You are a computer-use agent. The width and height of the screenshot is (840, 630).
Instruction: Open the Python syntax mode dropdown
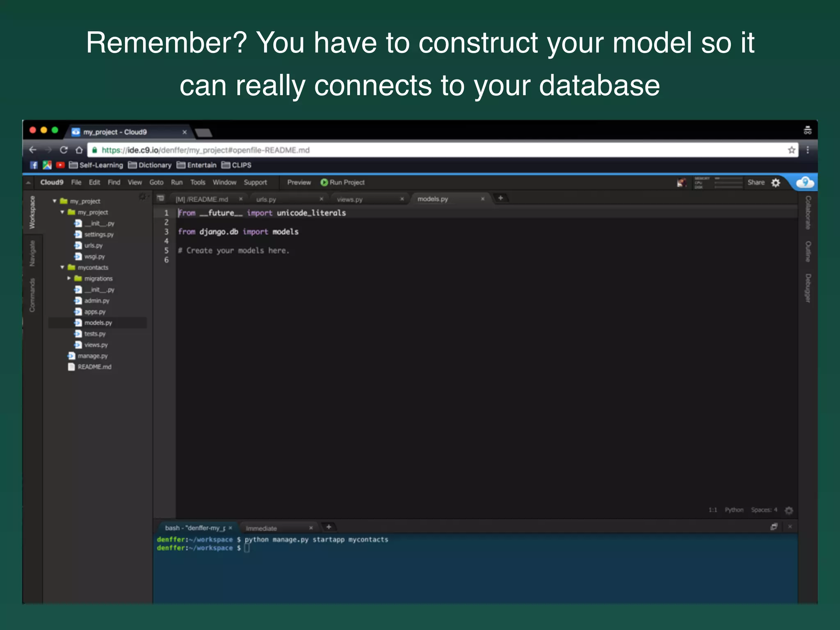pyautogui.click(x=734, y=510)
